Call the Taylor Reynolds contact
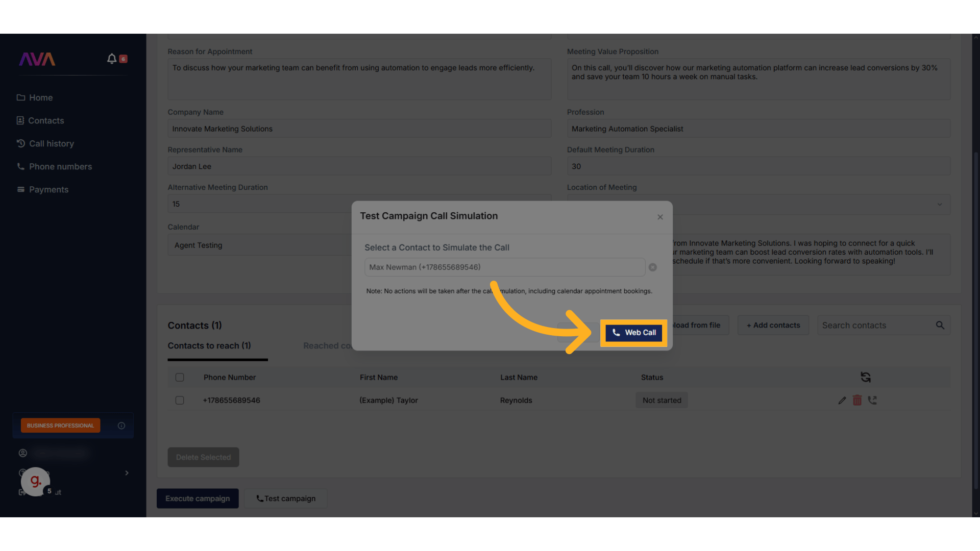980x551 pixels. 872,400
